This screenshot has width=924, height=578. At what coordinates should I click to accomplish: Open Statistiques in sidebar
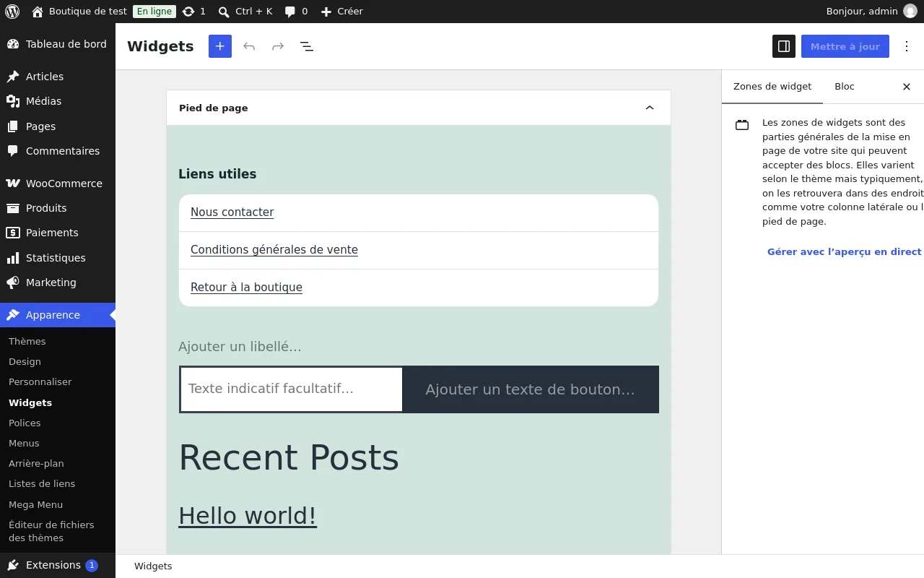(58, 258)
